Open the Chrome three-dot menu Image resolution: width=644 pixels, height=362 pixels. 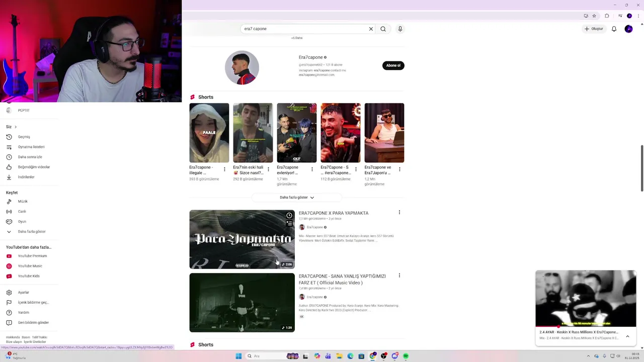point(639,16)
